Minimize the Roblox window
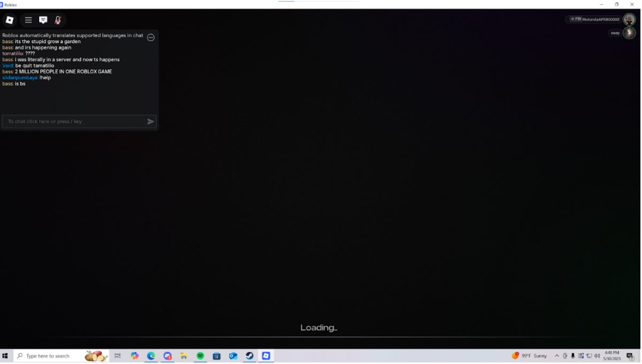 (601, 4)
